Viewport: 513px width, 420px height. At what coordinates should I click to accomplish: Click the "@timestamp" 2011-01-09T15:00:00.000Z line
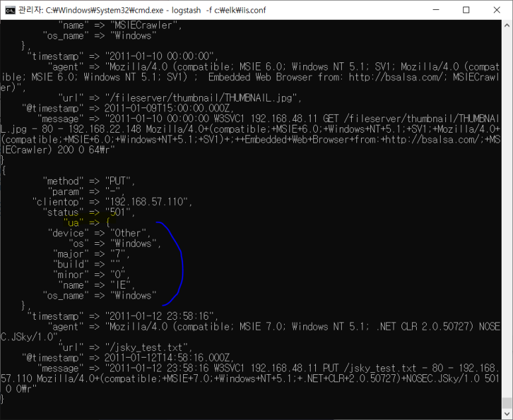point(128,108)
